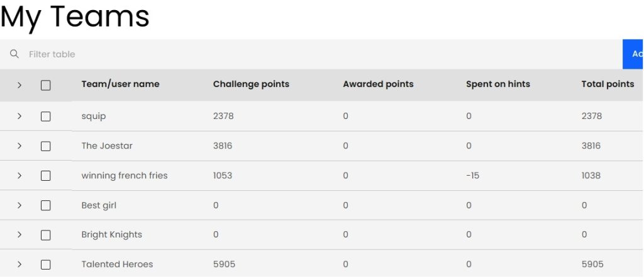Image resolution: width=644 pixels, height=279 pixels.
Task: Expand the Best girl row
Action: 19,205
